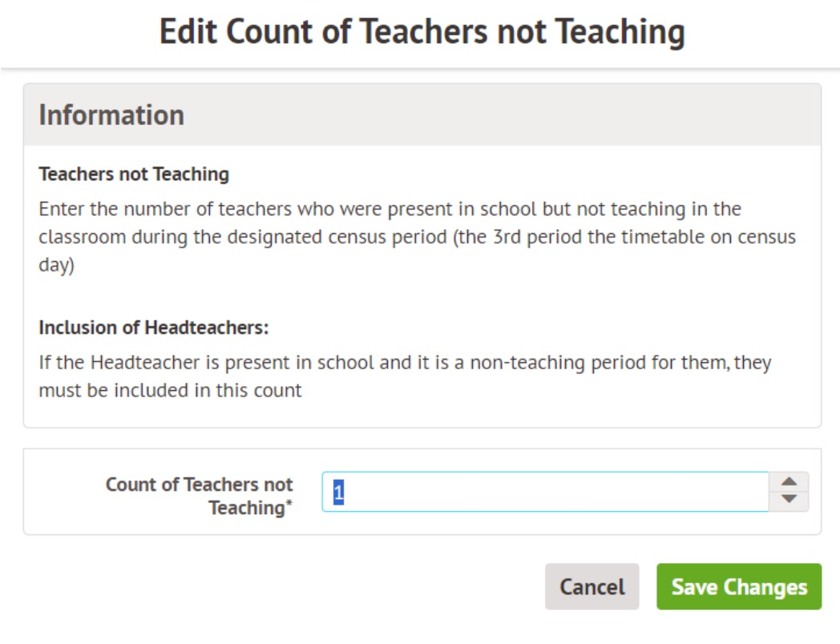
Task: Click the Information panel heading
Action: click(x=111, y=115)
